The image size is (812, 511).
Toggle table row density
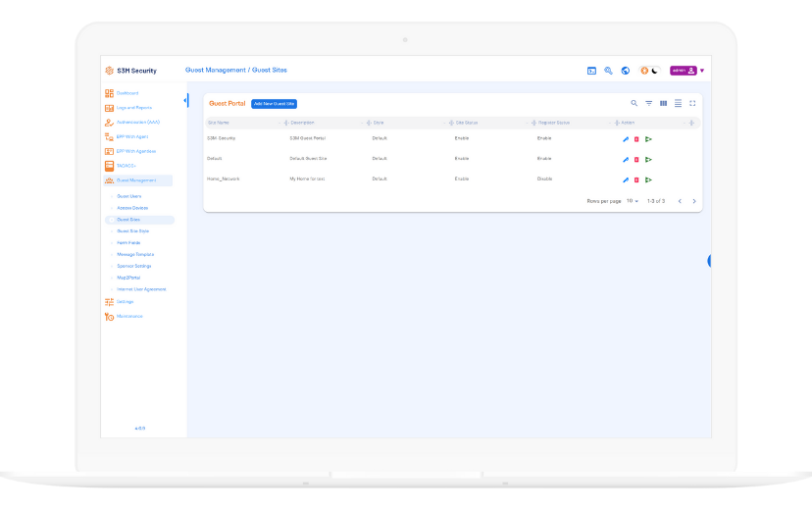(x=678, y=103)
